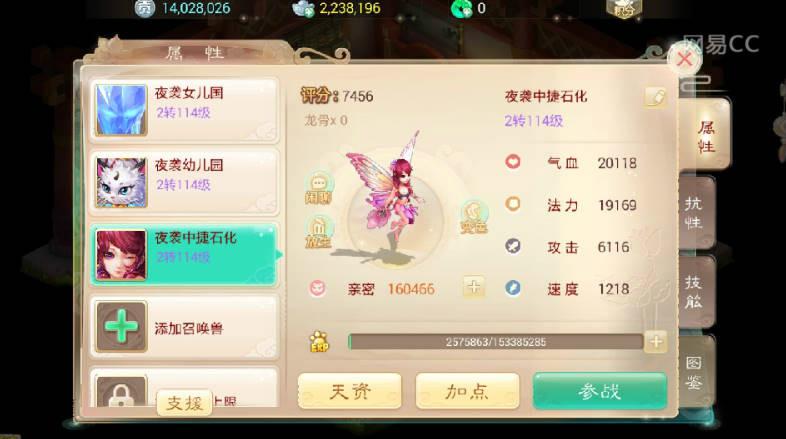The height and width of the screenshot is (439, 786).
Task: Switch to the 抗性 side tab
Action: tap(696, 213)
